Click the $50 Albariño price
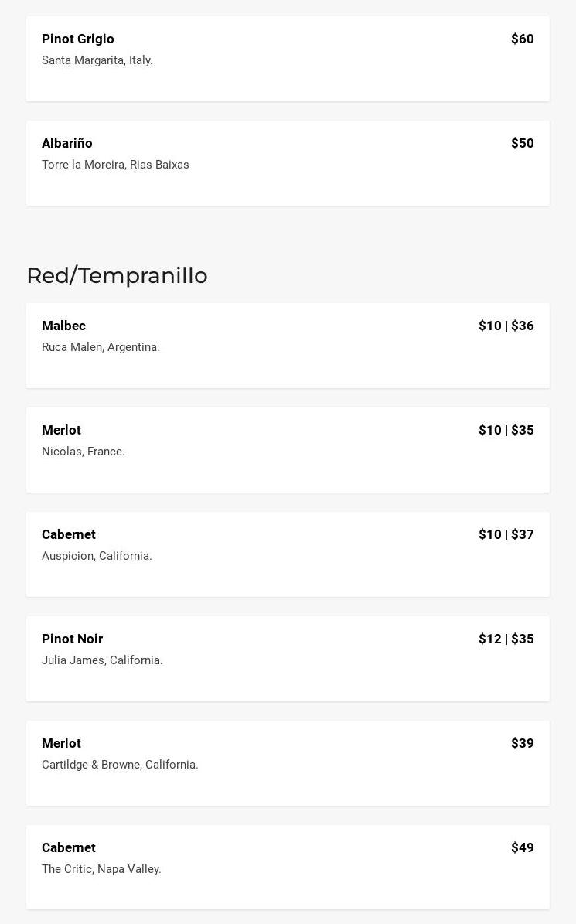Viewport: 576px width, 924px height. (x=522, y=143)
